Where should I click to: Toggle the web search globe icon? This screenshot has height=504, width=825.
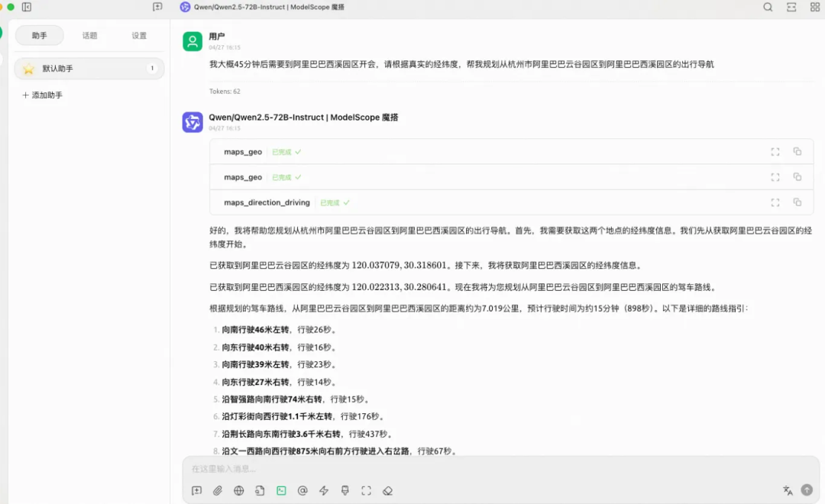pyautogui.click(x=239, y=490)
